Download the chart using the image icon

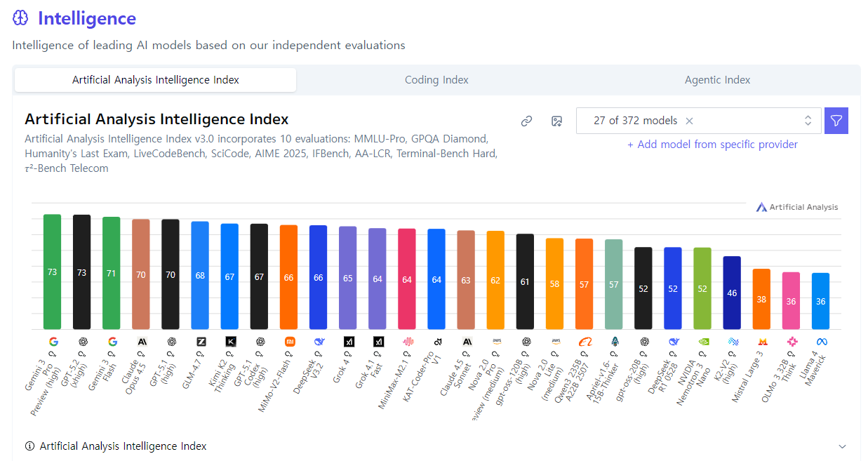pyautogui.click(x=557, y=121)
